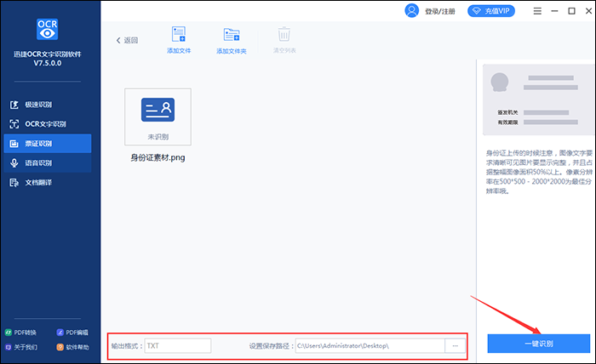This screenshot has height=364, width=596.
Task: Click the 返回 back button
Action: point(127,40)
